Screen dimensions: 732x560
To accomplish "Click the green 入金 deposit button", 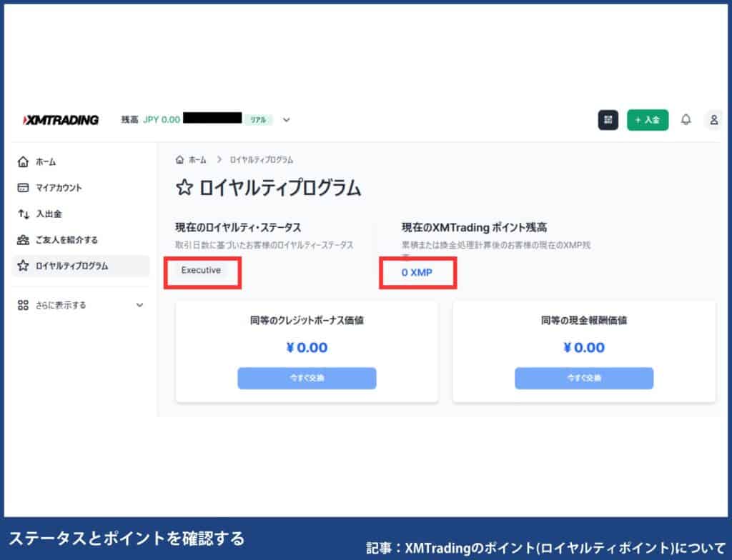I will (x=648, y=120).
